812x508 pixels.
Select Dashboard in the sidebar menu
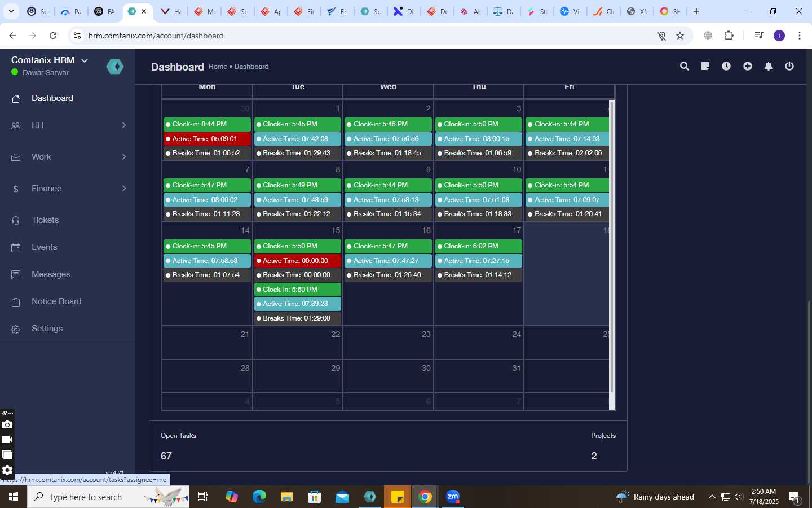52,98
